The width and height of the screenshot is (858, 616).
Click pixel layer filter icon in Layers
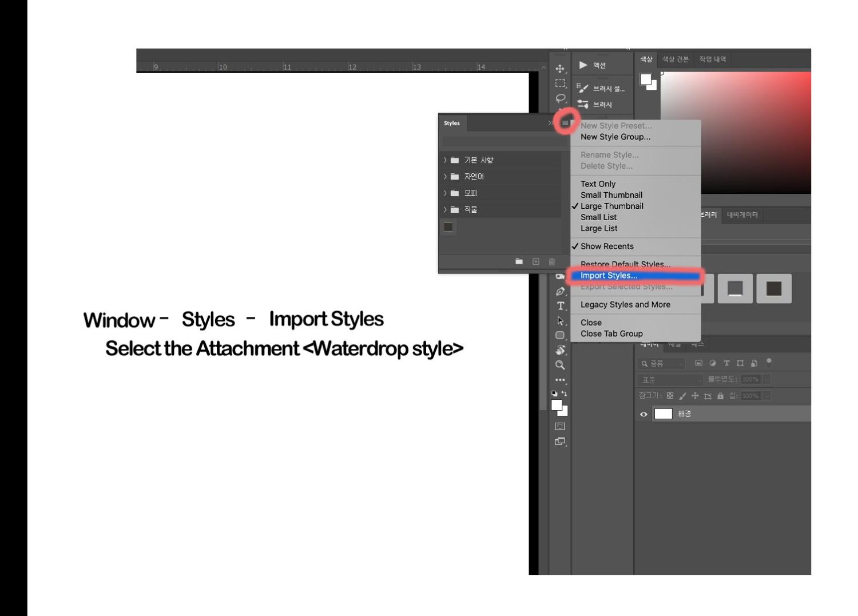coord(698,363)
